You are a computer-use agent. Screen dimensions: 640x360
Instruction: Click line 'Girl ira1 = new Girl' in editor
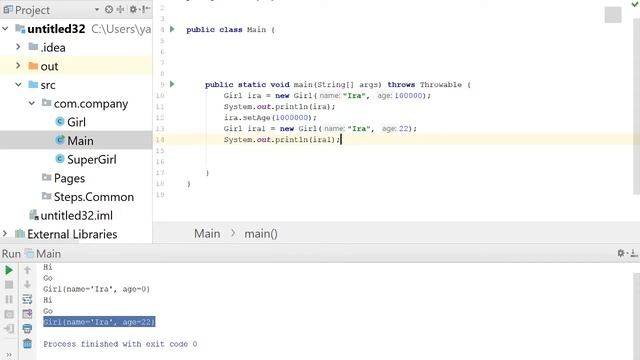(x=320, y=129)
